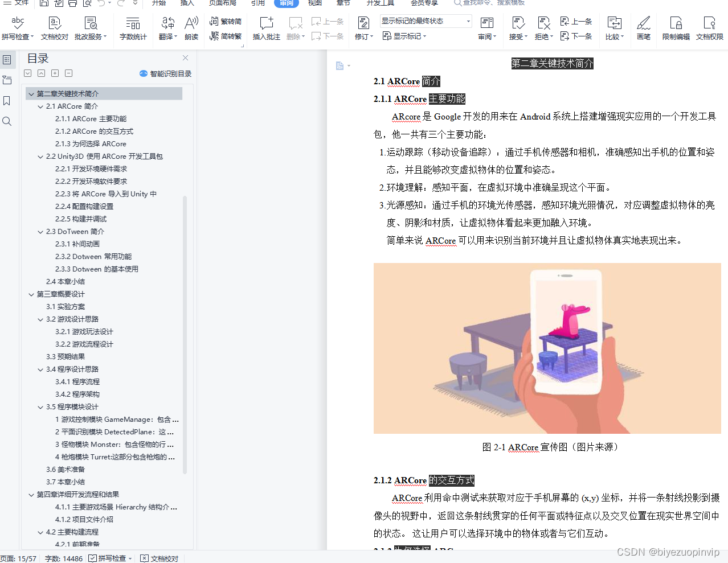Image resolution: width=728 pixels, height=563 pixels.
Task: Click the expand-all-levels box in 目录 pane
Action: pos(27,73)
